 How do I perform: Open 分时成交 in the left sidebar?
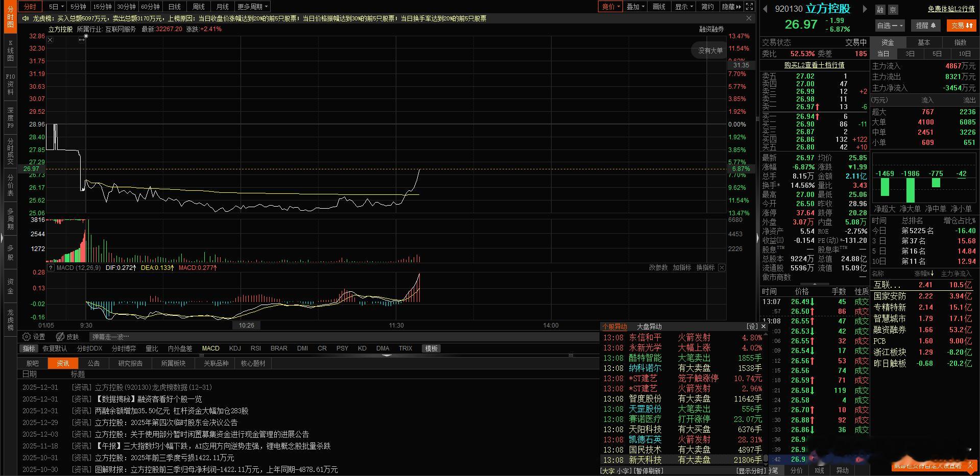click(10, 151)
